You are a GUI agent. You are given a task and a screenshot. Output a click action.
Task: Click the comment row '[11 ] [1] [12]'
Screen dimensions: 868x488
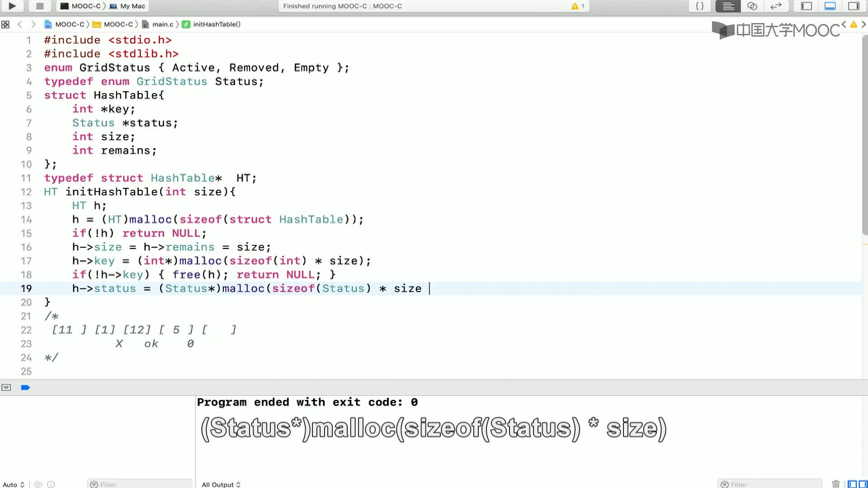(144, 330)
